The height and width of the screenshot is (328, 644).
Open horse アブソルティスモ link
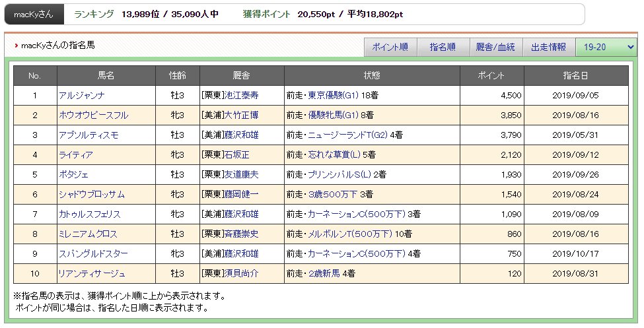89,135
